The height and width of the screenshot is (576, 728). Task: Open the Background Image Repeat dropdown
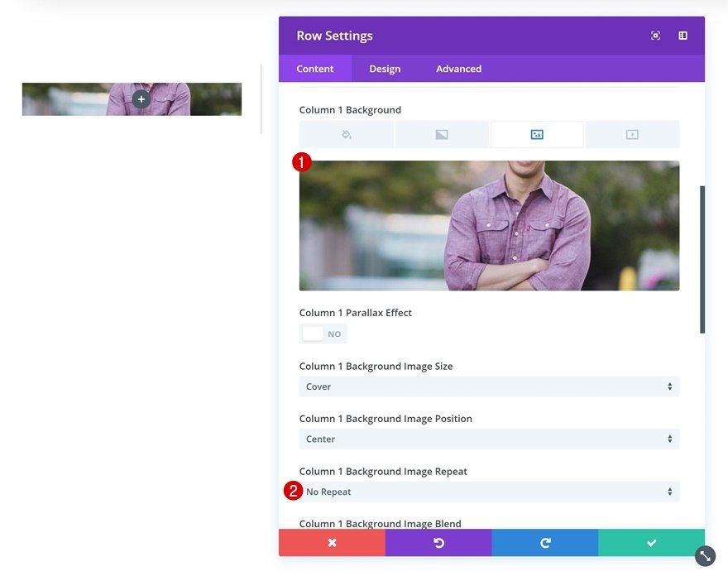[x=489, y=491]
